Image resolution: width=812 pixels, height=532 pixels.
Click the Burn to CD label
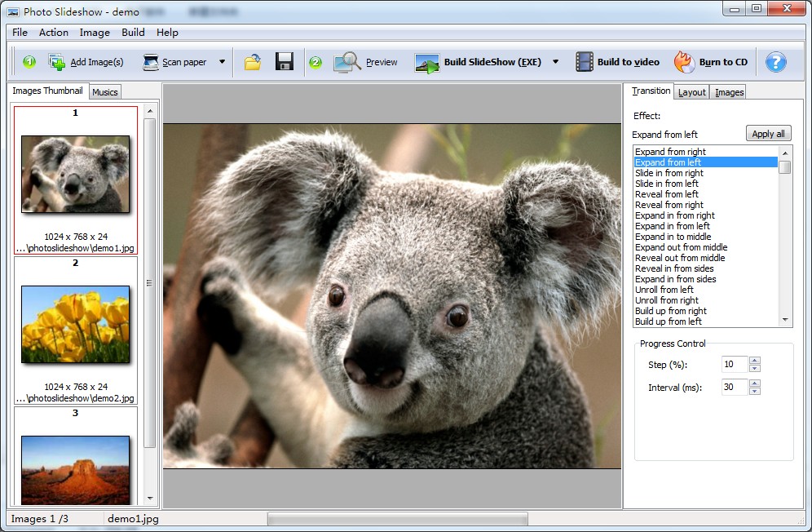(723, 62)
